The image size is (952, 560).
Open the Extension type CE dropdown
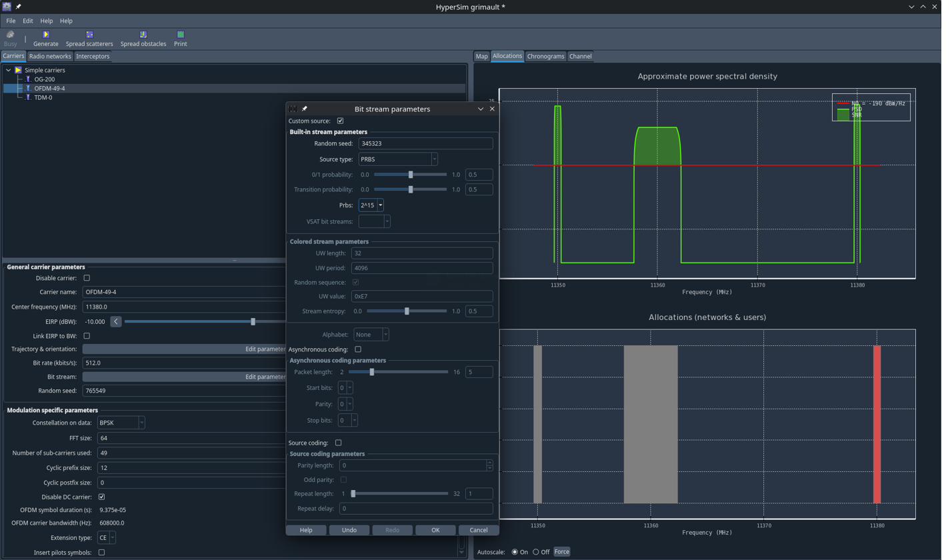[x=107, y=537]
